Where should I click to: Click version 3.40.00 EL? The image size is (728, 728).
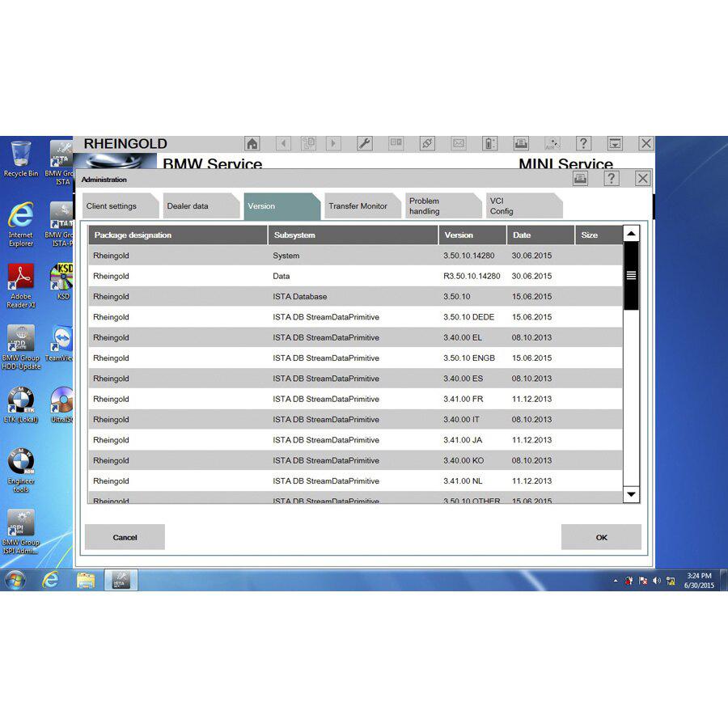point(463,337)
